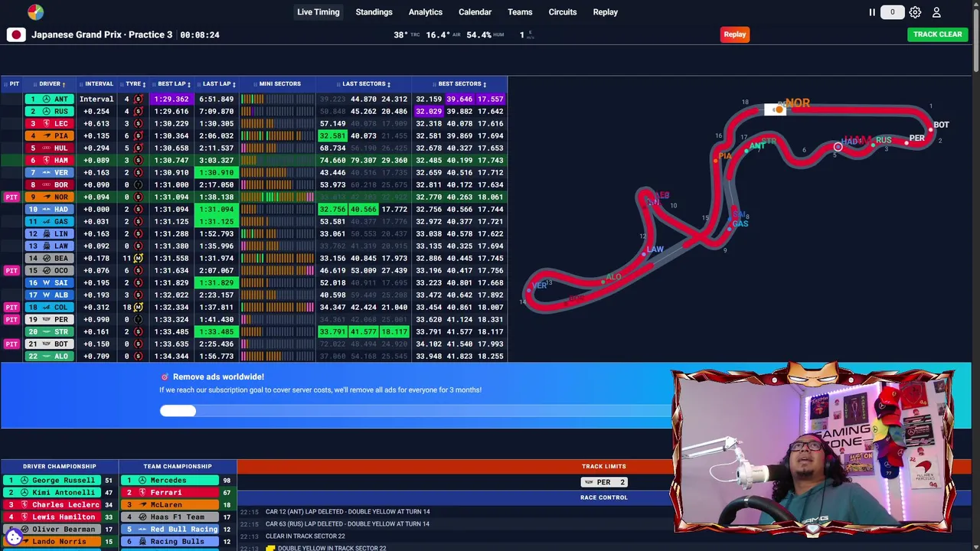
Task: Click the Ferrari logo on the LEC row
Action: [x=46, y=123]
